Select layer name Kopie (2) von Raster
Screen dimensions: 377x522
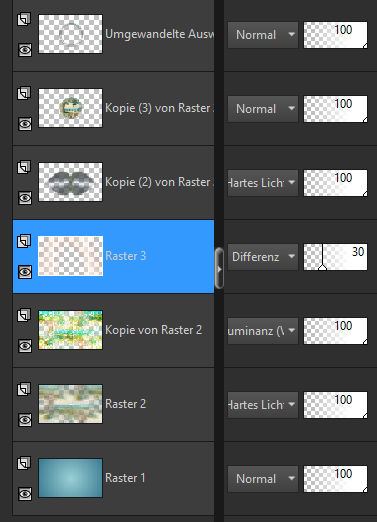pos(159,182)
